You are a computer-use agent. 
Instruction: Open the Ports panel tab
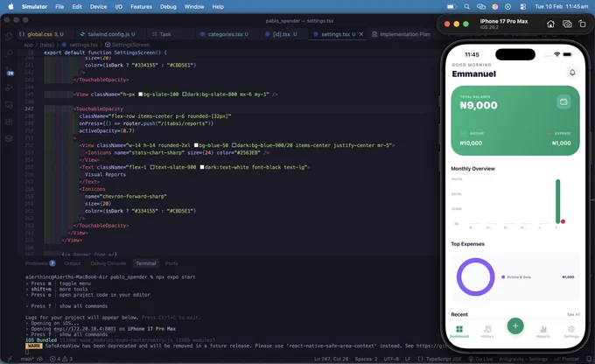[x=171, y=263]
